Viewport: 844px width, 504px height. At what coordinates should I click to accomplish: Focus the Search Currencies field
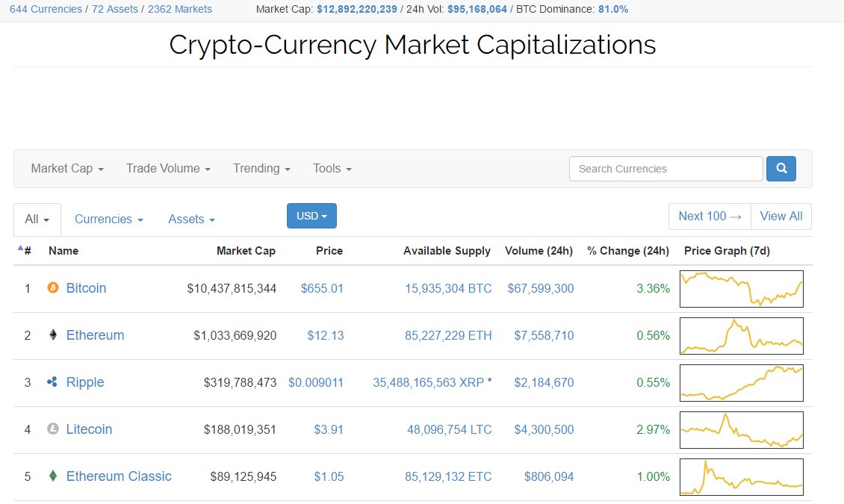pos(665,169)
